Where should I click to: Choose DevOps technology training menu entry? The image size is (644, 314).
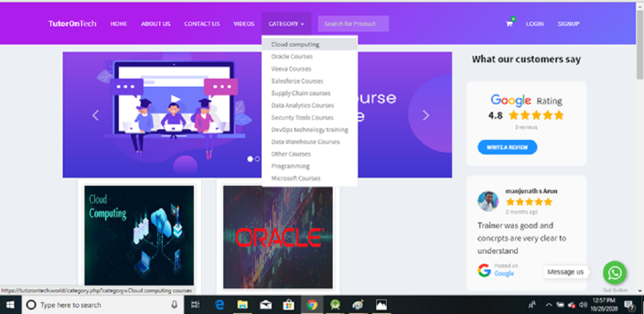[x=309, y=129]
